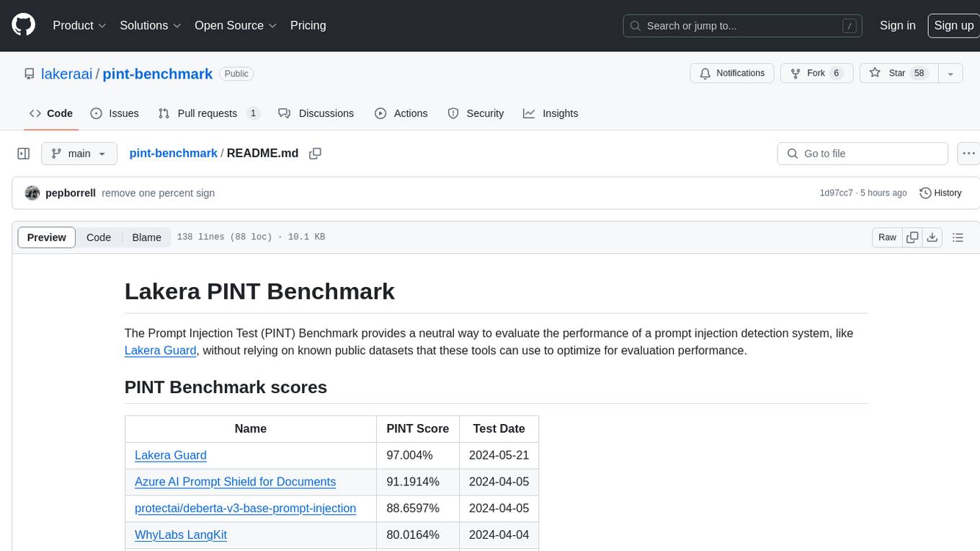Switch to the Issues tab
The height and width of the screenshot is (551, 980).
pyautogui.click(x=115, y=113)
